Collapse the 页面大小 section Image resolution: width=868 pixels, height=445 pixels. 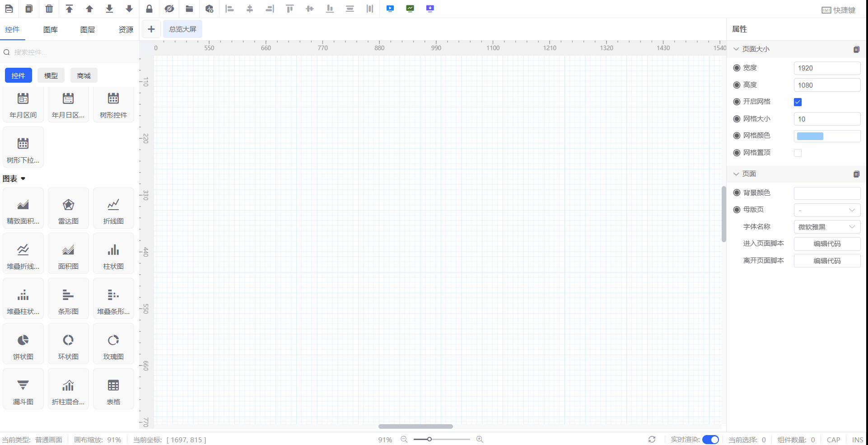736,49
